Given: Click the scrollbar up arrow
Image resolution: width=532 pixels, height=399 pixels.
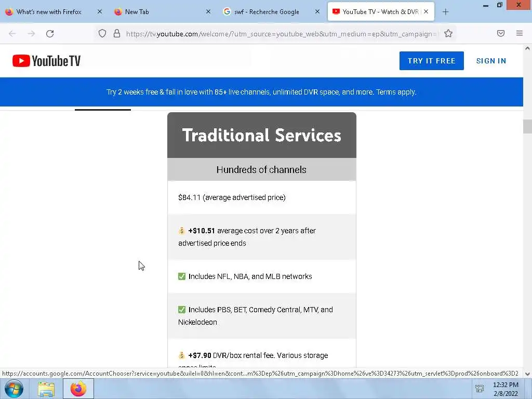Looking at the screenshot, I should (x=527, y=48).
